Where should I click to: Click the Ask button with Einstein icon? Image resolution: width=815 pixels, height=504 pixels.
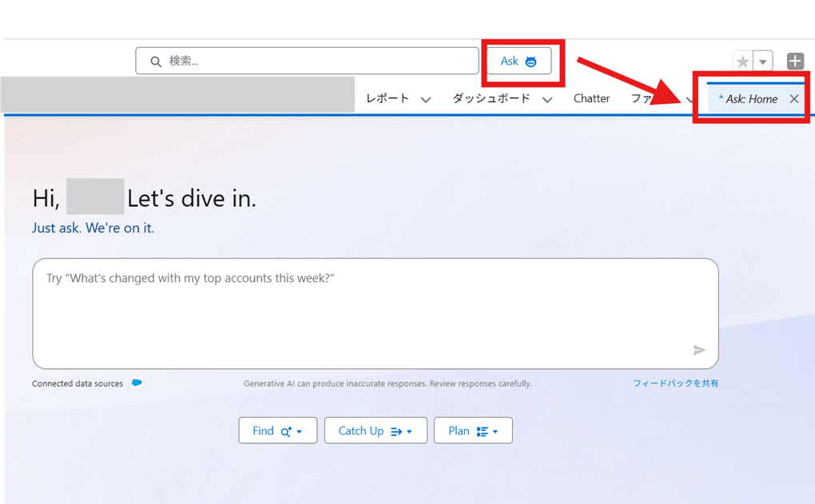(519, 62)
